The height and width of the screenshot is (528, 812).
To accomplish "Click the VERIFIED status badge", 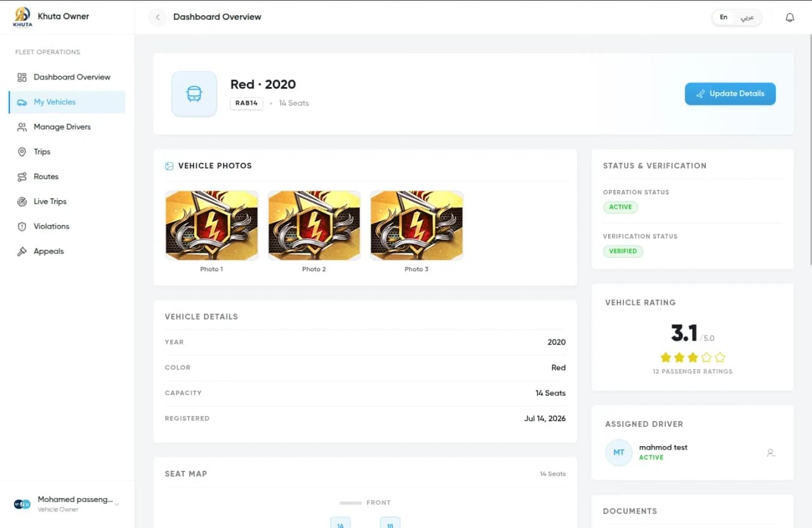I will 623,251.
